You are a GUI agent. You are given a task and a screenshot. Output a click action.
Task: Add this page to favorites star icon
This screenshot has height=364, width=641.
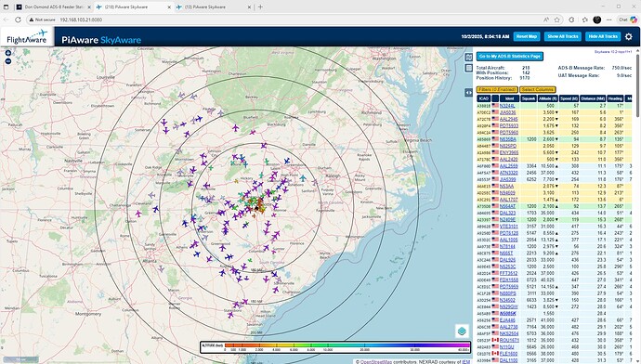tap(557, 19)
